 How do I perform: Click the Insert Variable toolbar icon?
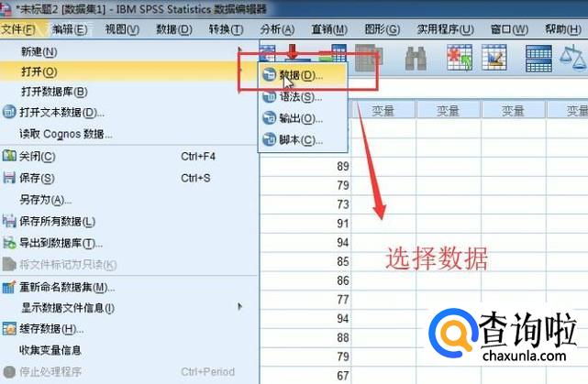point(494,58)
